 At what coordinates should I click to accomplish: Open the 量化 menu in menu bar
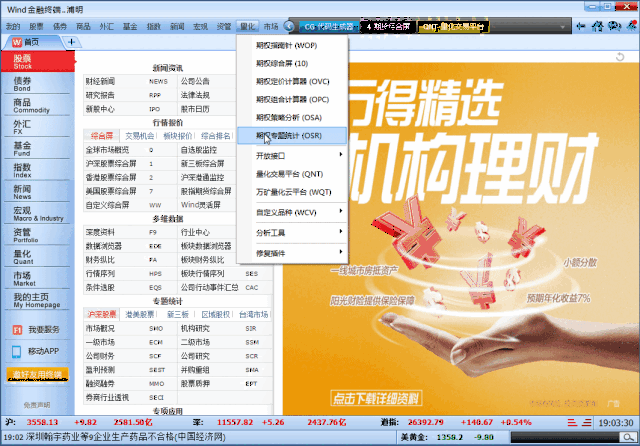(x=247, y=27)
